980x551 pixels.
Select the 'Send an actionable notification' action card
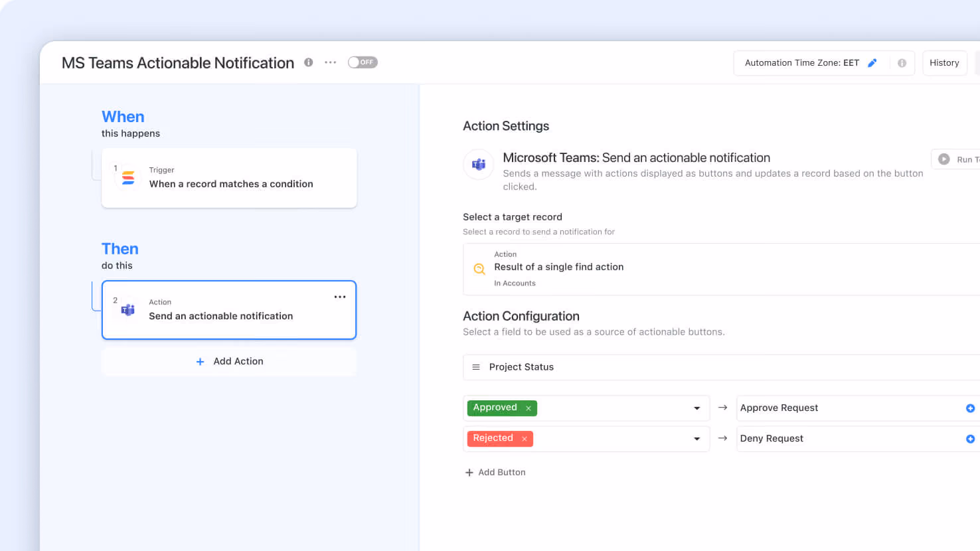coord(229,310)
